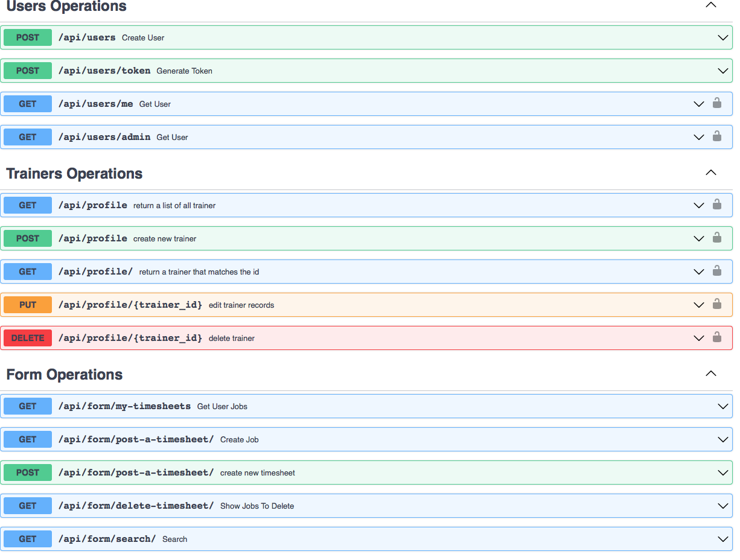Click lock icon on PUT edit trainer records
The width and height of the screenshot is (740, 560).
point(717,304)
